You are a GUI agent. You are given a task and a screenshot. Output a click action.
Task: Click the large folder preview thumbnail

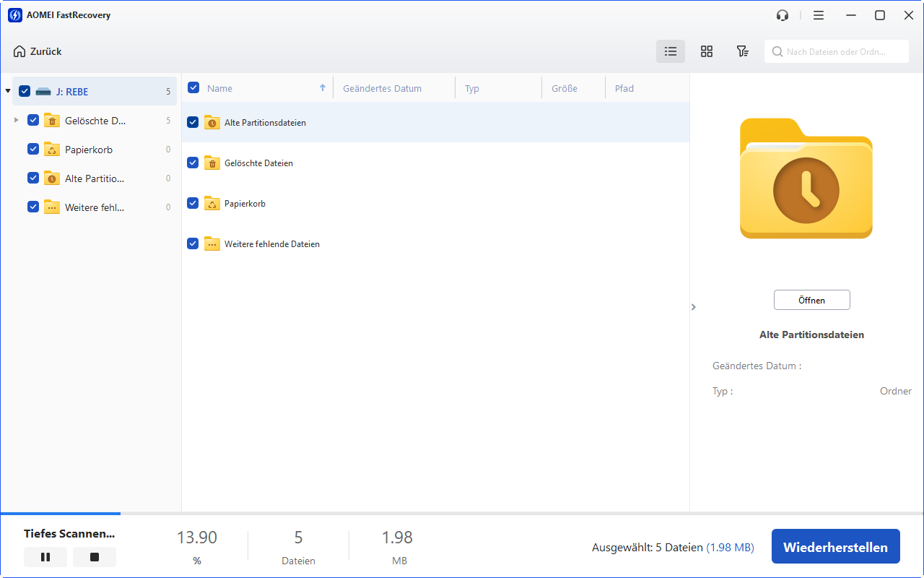point(806,178)
